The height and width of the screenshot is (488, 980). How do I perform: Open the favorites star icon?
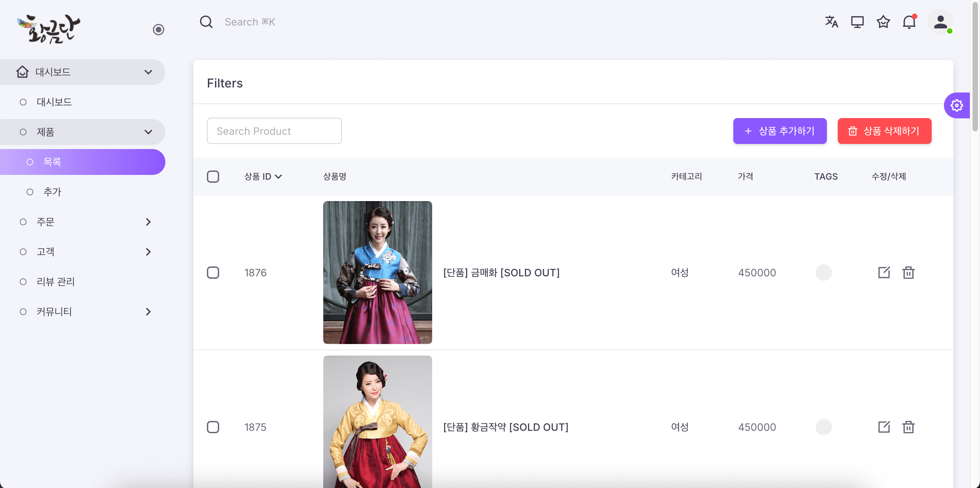tap(883, 22)
